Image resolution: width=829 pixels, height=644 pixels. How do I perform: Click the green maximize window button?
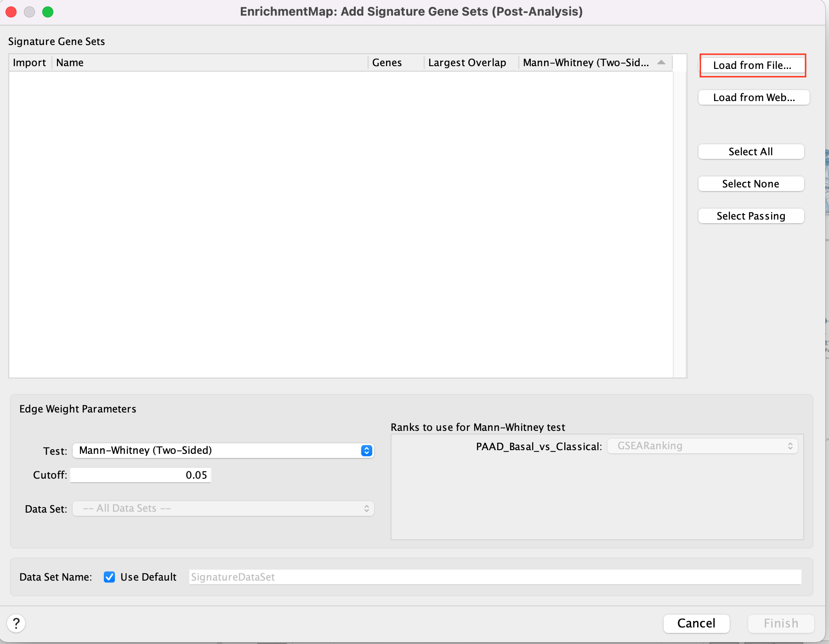(48, 12)
